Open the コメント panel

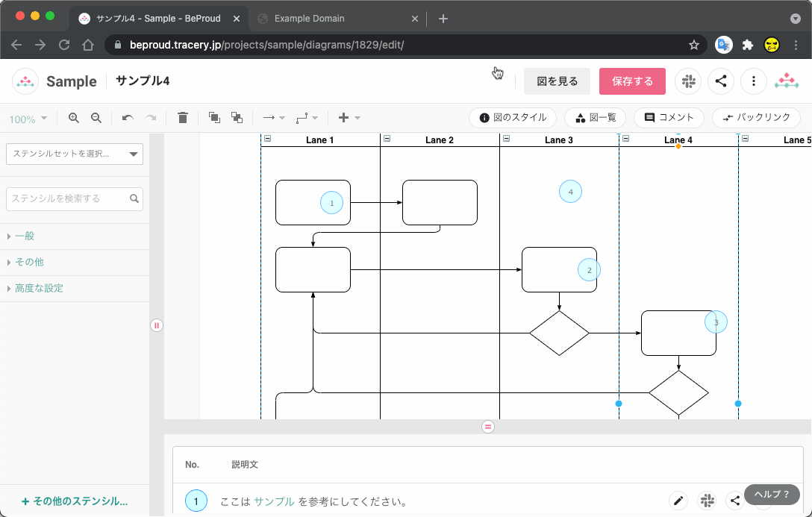pyautogui.click(x=669, y=118)
